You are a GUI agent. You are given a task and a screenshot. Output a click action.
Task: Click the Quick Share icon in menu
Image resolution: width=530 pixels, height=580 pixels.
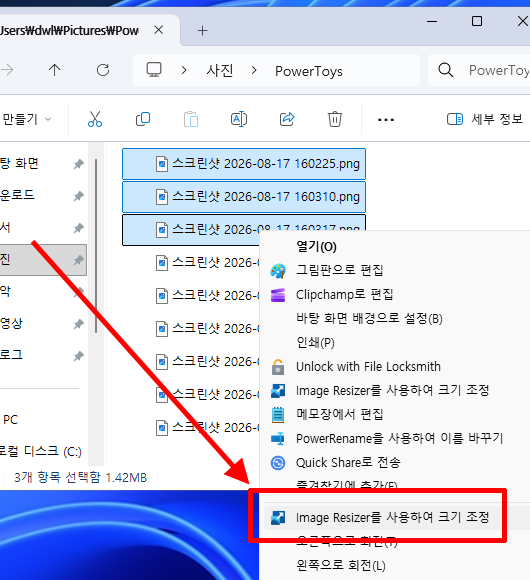[x=278, y=463]
